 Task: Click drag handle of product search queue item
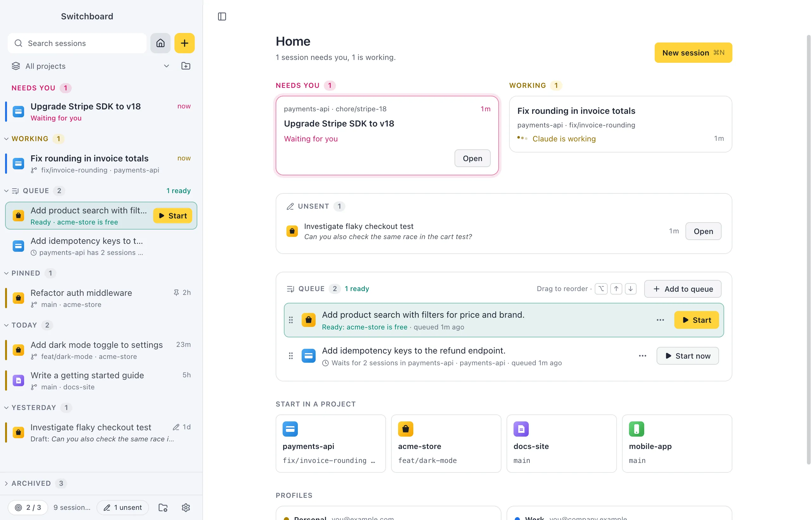coord(291,320)
